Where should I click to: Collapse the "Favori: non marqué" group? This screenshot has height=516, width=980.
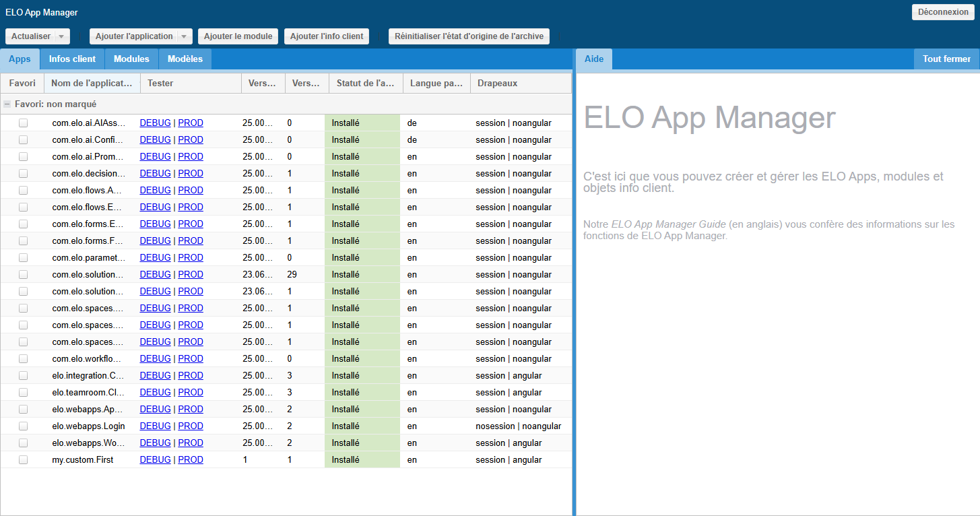tap(7, 104)
